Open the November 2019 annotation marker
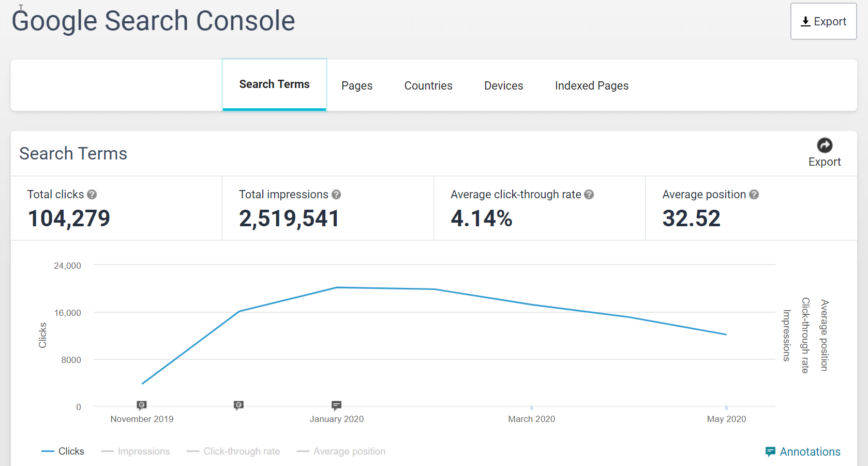 click(142, 405)
